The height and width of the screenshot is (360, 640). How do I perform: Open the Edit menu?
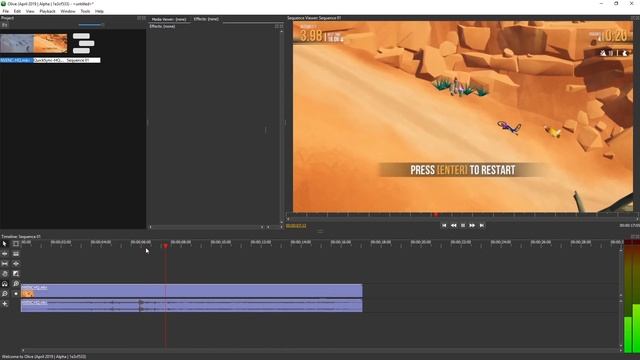[x=17, y=11]
